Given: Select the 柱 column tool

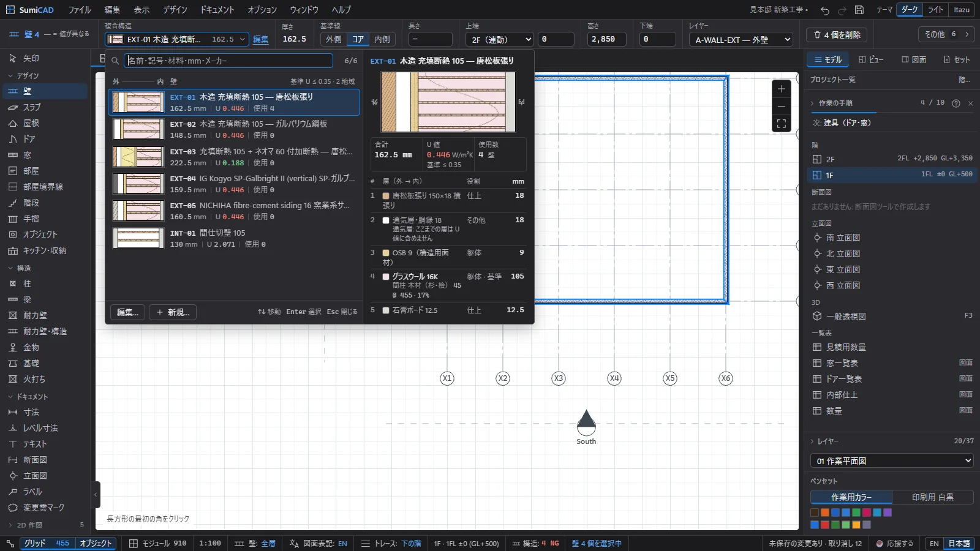Looking at the screenshot, I should pos(46,283).
